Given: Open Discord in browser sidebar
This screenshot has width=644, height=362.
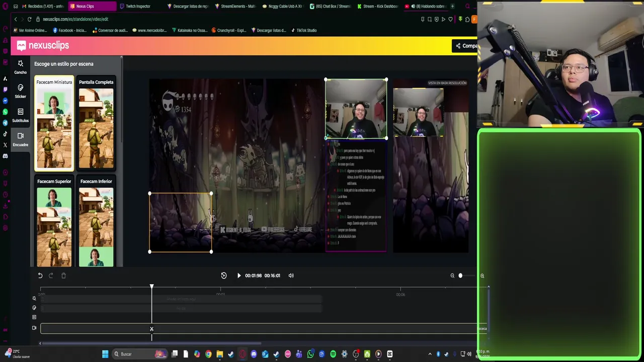Looking at the screenshot, I should [x=5, y=156].
